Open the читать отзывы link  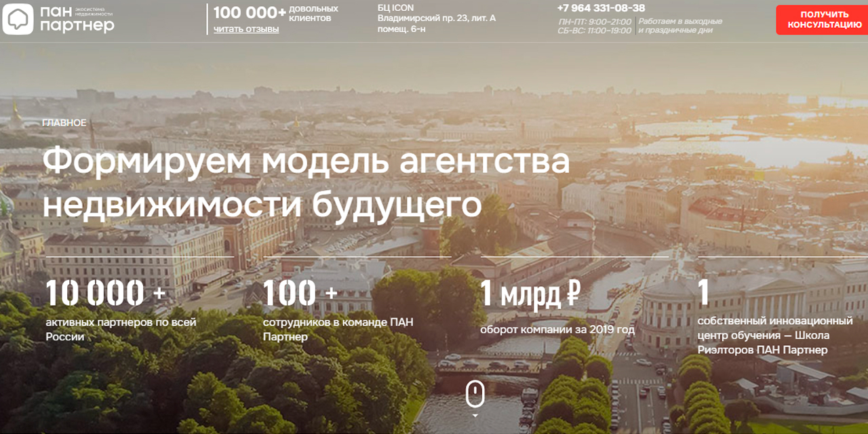tap(246, 28)
